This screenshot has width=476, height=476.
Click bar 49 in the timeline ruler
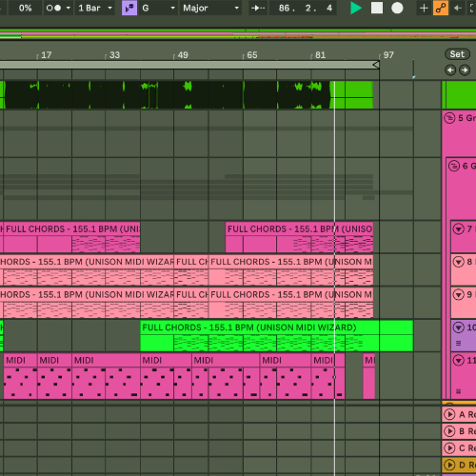click(183, 55)
